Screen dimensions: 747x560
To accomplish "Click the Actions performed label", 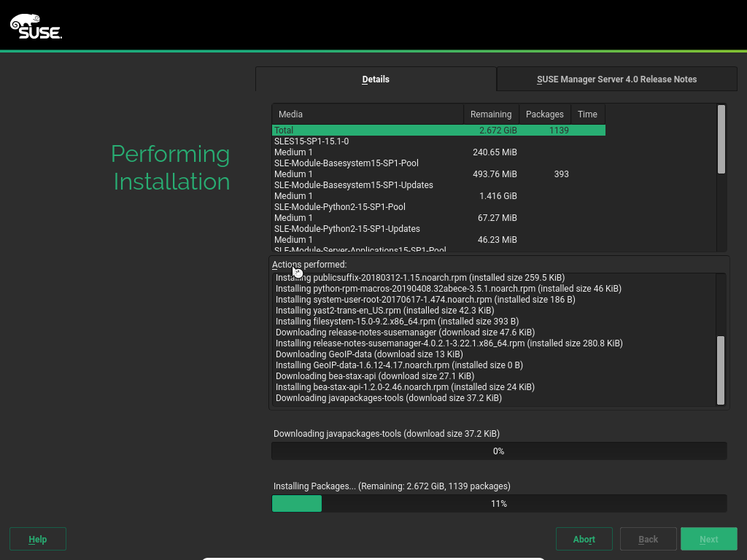I will coord(309,264).
